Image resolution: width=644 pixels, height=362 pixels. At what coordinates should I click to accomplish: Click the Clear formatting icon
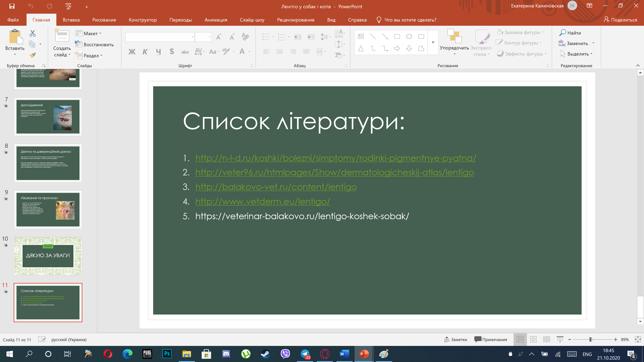click(x=245, y=37)
